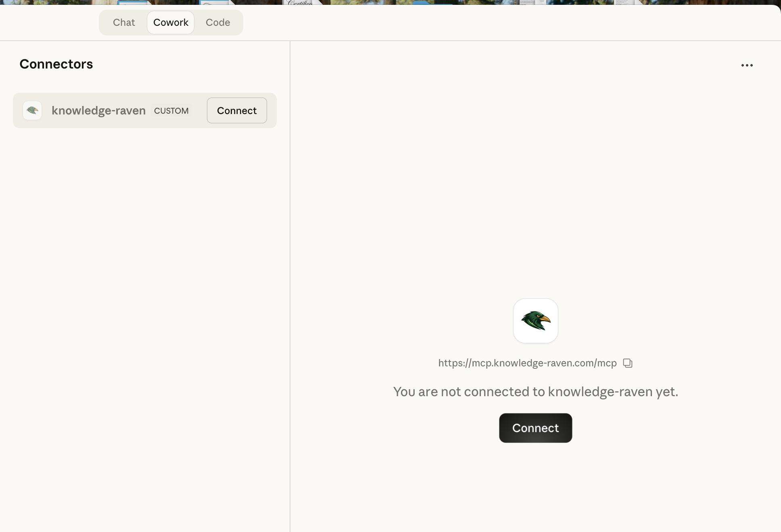This screenshot has height=532, width=781.
Task: Click the small raven icon in connector list
Action: tap(32, 110)
